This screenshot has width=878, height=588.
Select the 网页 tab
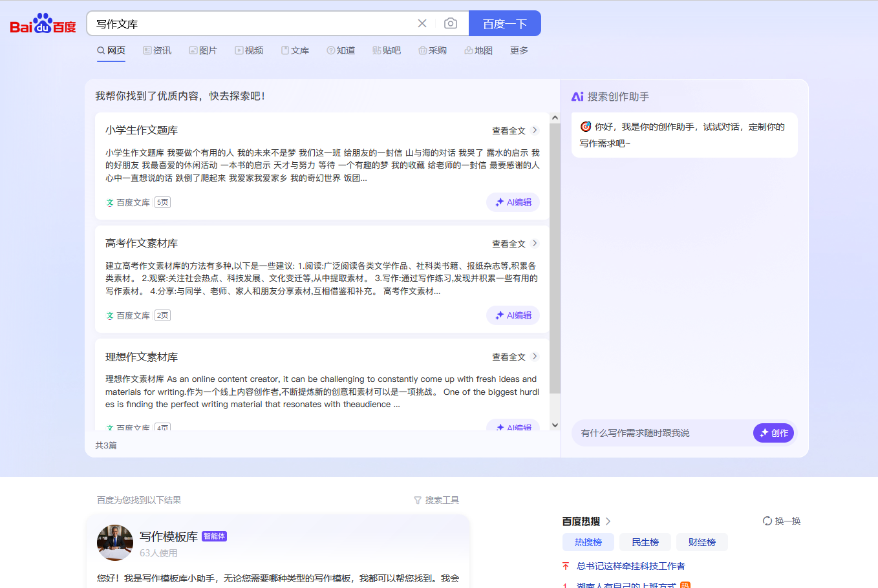pos(111,50)
